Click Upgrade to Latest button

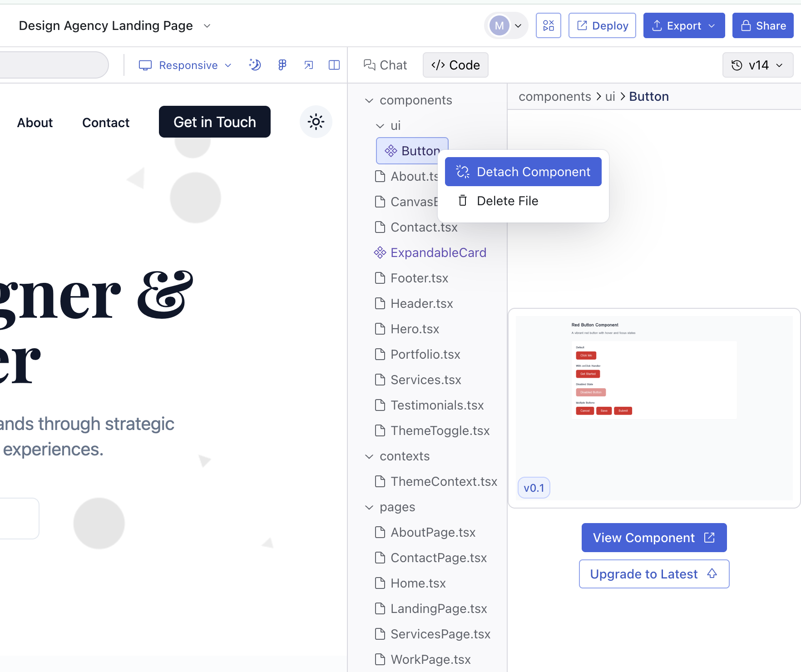click(653, 574)
